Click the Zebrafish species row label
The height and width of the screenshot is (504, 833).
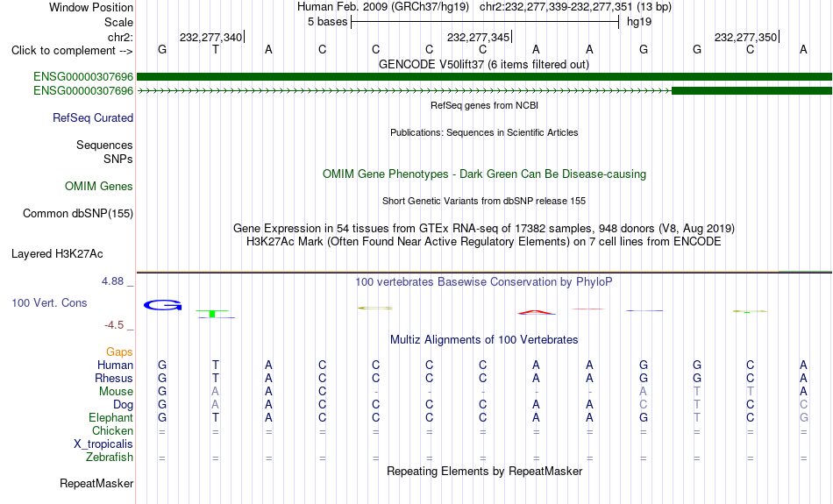click(110, 458)
